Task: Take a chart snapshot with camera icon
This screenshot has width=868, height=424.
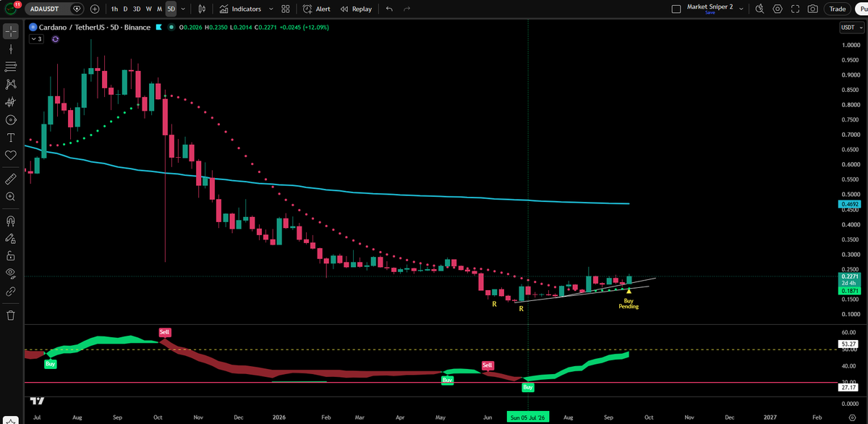Action: coord(813,9)
